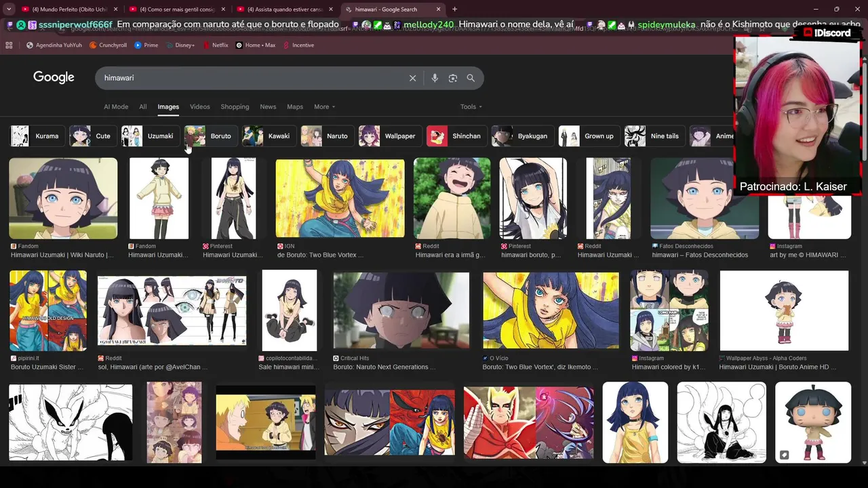The image size is (868, 488).
Task: Select the Videos results tab
Action: point(200,106)
